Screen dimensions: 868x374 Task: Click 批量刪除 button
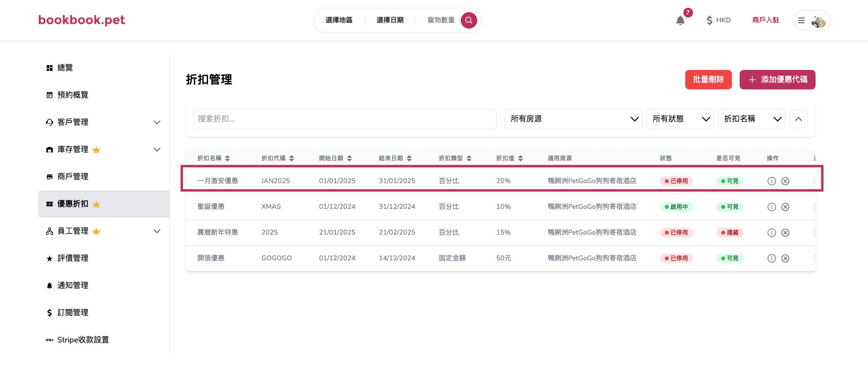point(708,80)
